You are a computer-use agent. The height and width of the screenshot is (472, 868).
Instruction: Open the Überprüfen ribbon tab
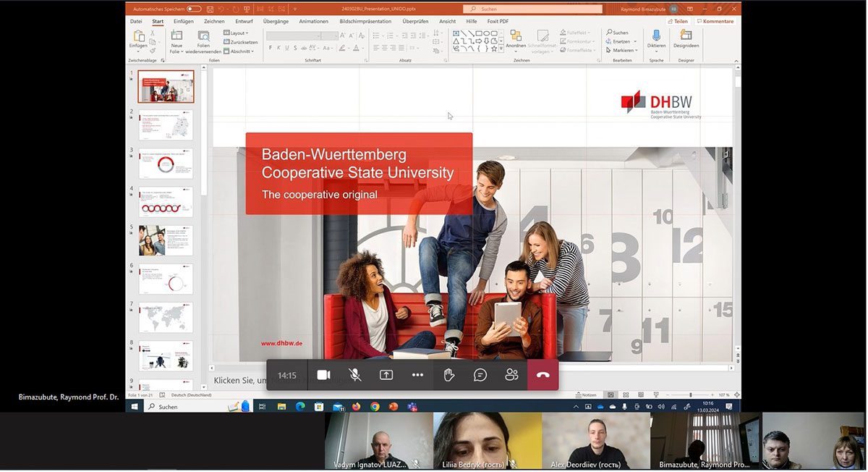[x=415, y=21]
